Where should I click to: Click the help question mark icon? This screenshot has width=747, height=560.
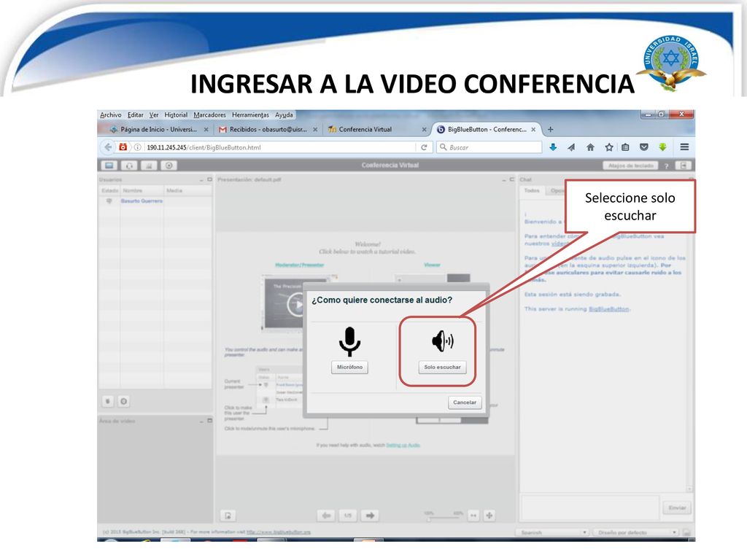pos(667,166)
